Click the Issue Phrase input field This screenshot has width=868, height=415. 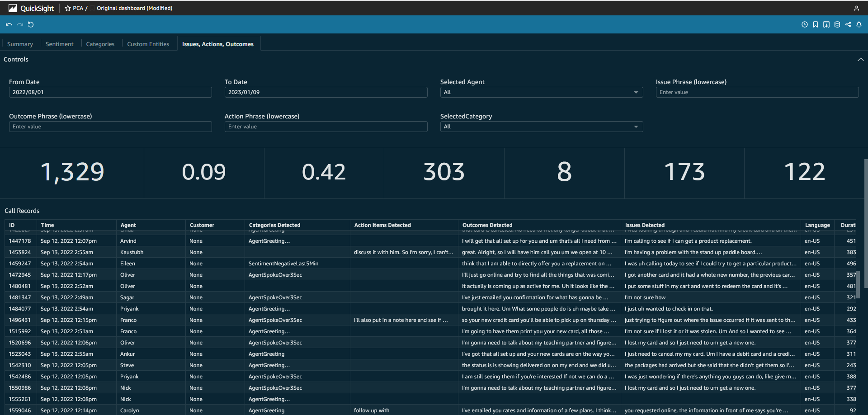point(757,92)
